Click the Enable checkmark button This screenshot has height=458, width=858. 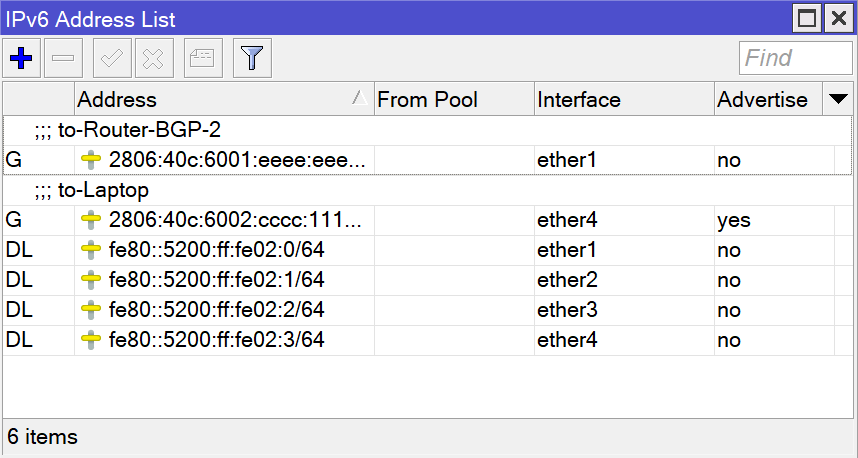[x=112, y=59]
